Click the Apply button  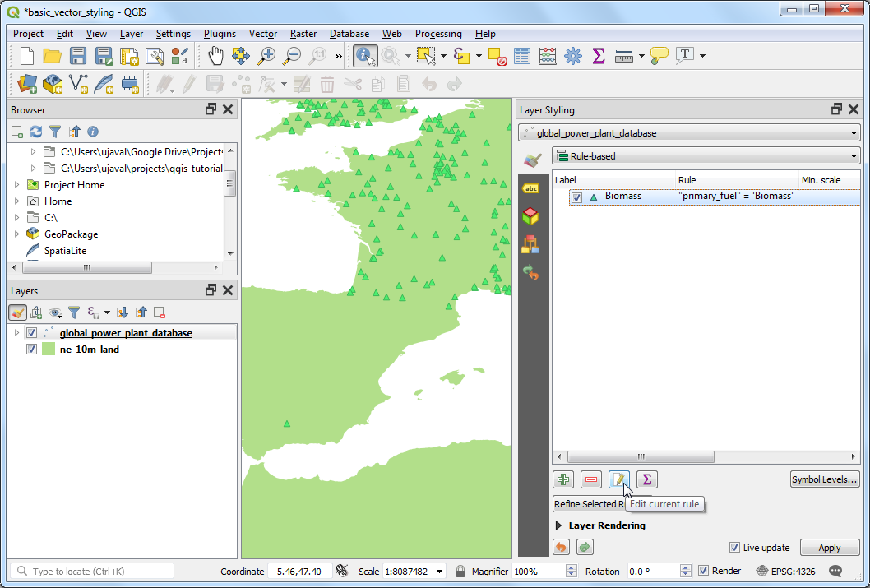point(829,548)
